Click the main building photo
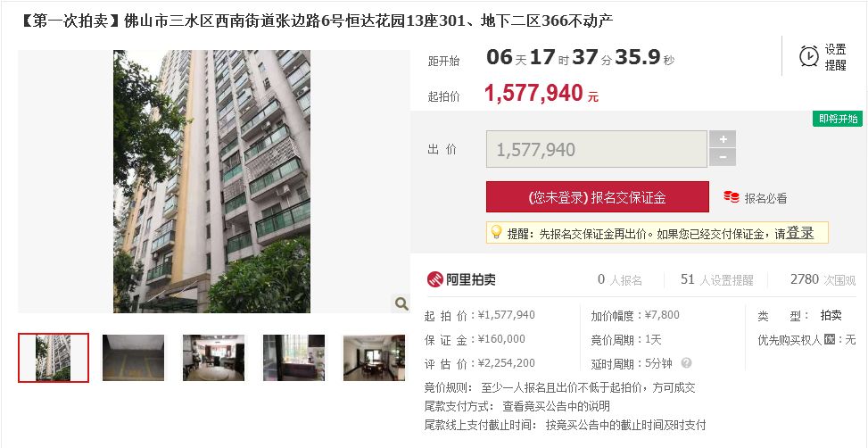 pyautogui.click(x=212, y=182)
